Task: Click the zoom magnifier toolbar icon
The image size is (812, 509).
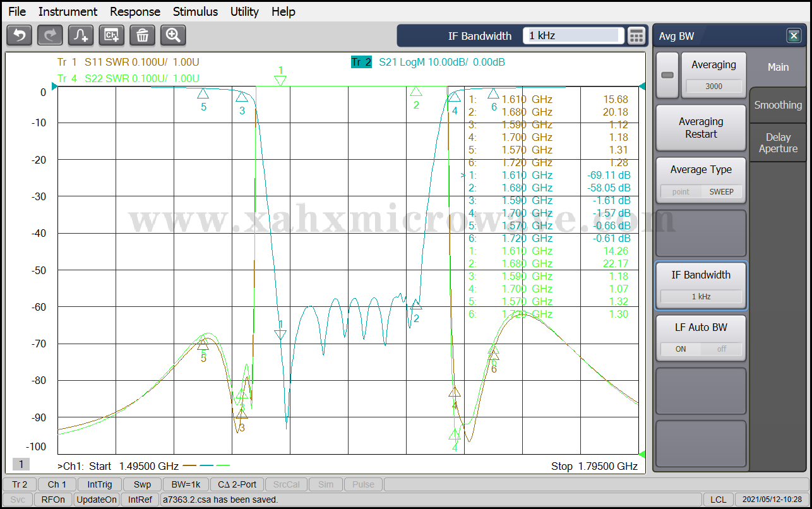Action: pyautogui.click(x=174, y=35)
